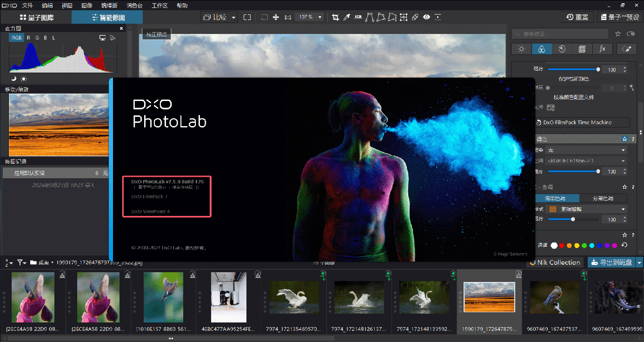644x342 pixels.
Task: Toggle shadow clipping moon icon
Action: coord(13,78)
